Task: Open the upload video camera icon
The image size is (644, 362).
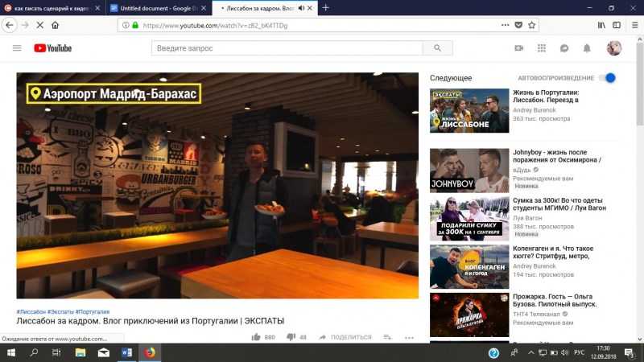Action: [519, 48]
